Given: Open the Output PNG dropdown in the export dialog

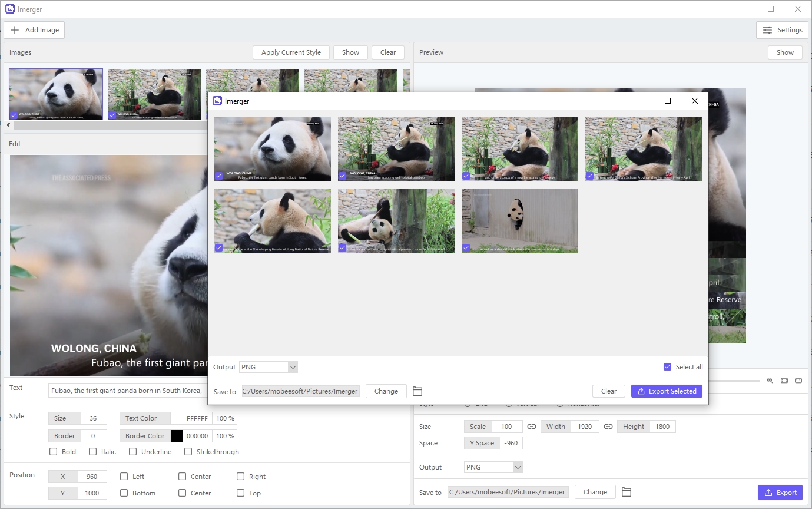Looking at the screenshot, I should 269,367.
